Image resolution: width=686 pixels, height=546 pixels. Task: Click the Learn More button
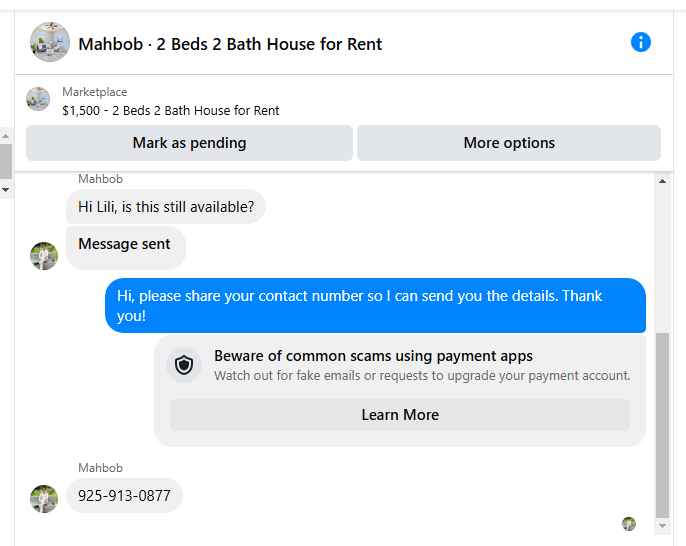[x=399, y=415]
